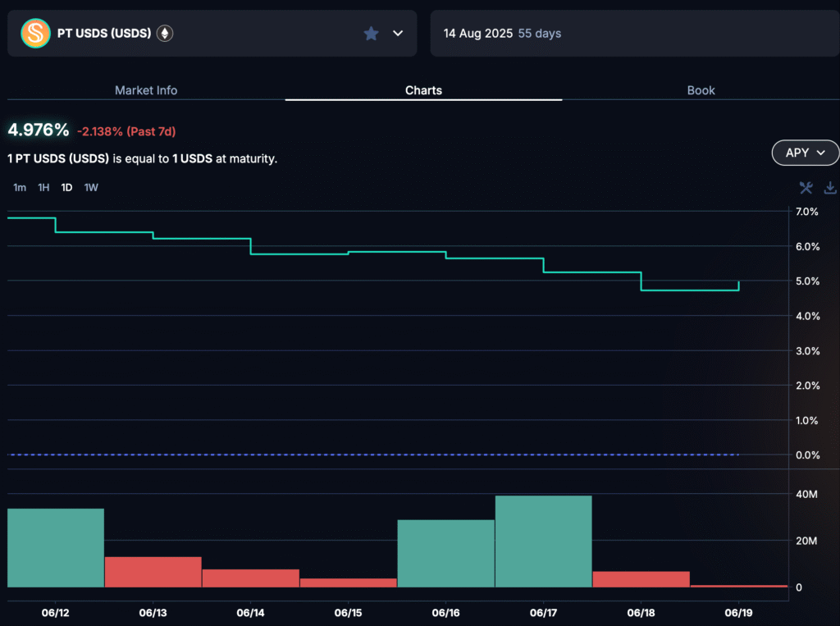Click the 0.0% y-axis label
Viewport: 840px width, 626px height.
[x=807, y=455]
